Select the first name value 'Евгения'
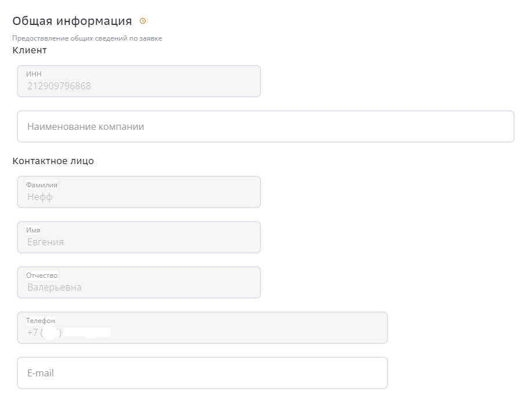Image resolution: width=532 pixels, height=417 pixels. [45, 242]
